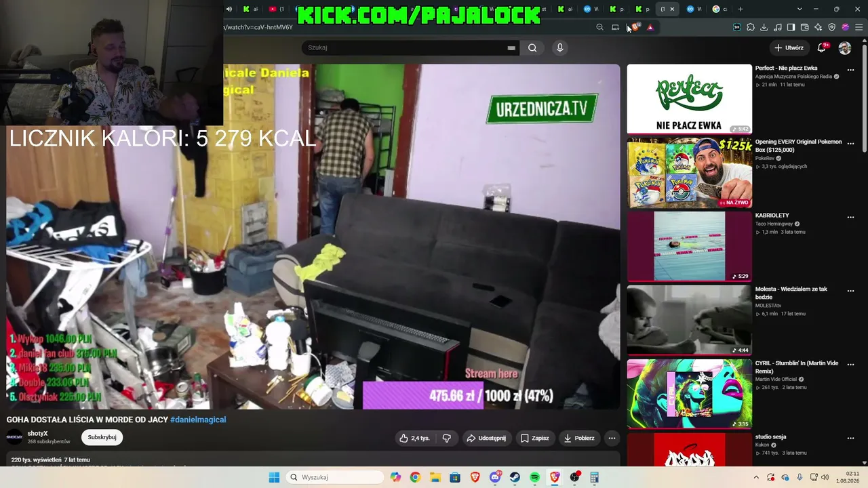868x488 pixels.
Task: Click the shotyX channel avatar
Action: pyautogui.click(x=15, y=437)
